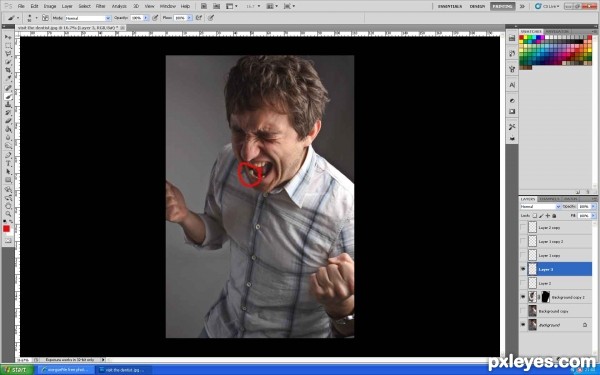Image resolution: width=600 pixels, height=375 pixels.
Task: Open the Filter menu
Action: click(100, 6)
